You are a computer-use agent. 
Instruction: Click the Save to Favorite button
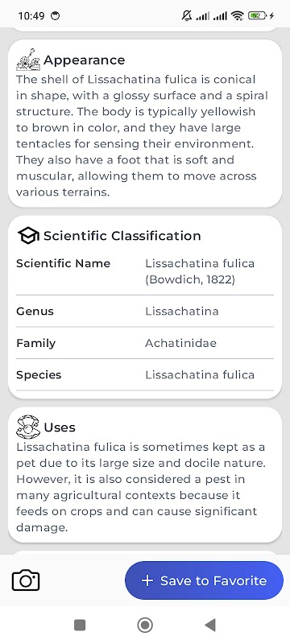click(204, 580)
